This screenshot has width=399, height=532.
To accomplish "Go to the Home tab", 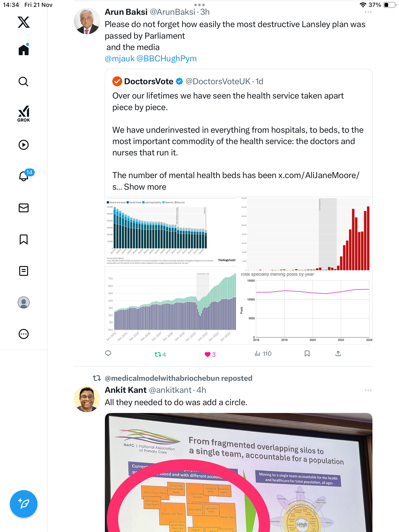I will coord(24,50).
